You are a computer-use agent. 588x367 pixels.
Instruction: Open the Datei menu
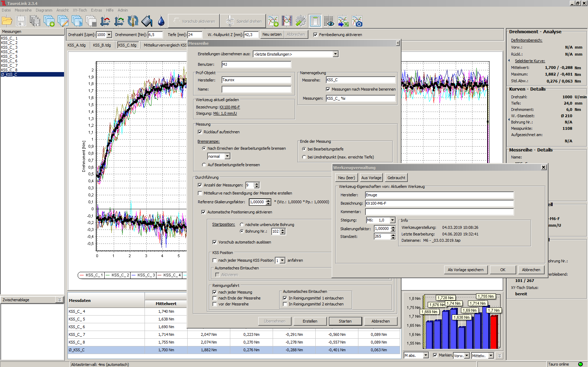6,10
